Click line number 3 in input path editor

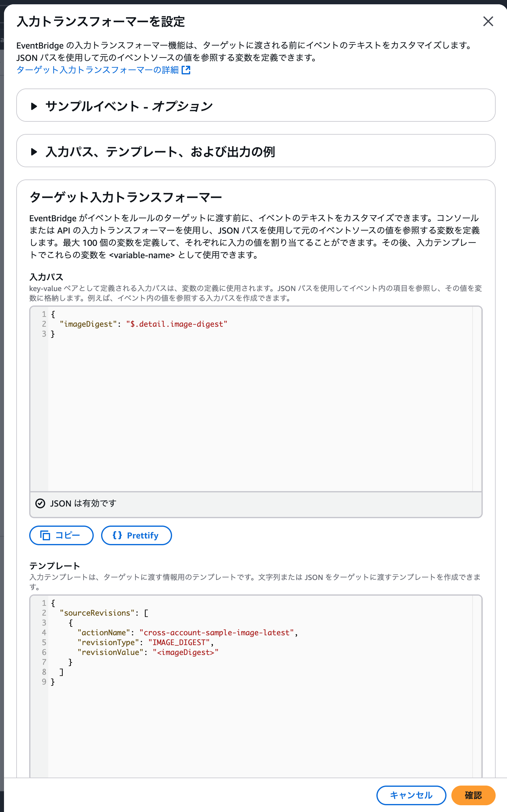44,334
